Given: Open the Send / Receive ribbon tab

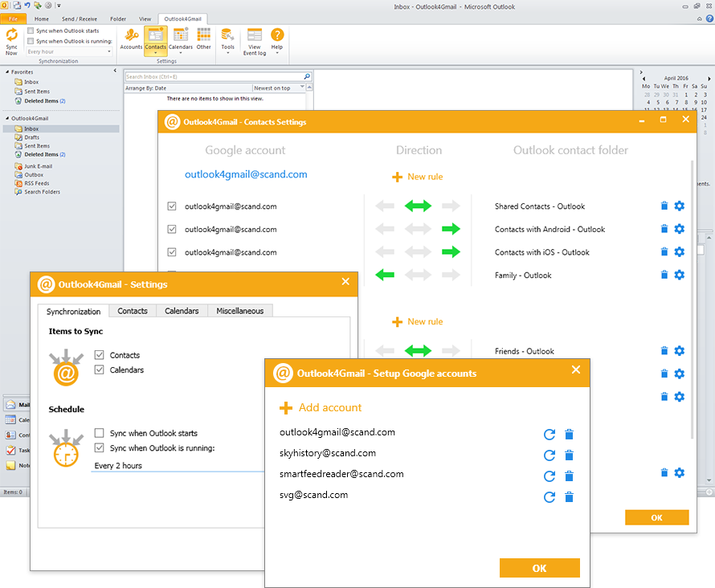Looking at the screenshot, I should coord(78,18).
